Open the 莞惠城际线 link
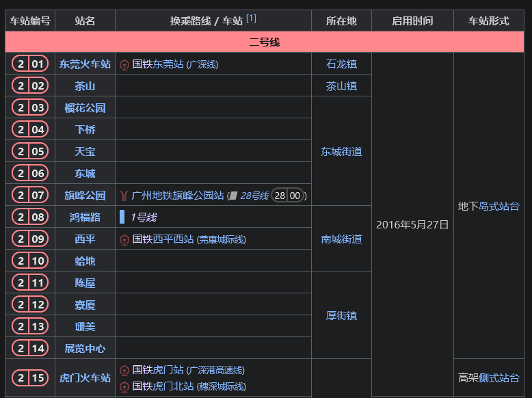The image size is (532, 398). (x=222, y=239)
